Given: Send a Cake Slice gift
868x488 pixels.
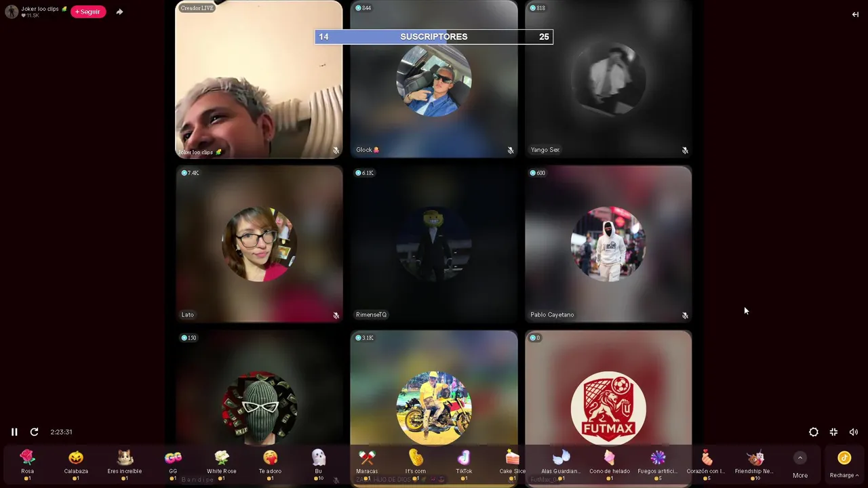Looking at the screenshot, I should point(513,464).
